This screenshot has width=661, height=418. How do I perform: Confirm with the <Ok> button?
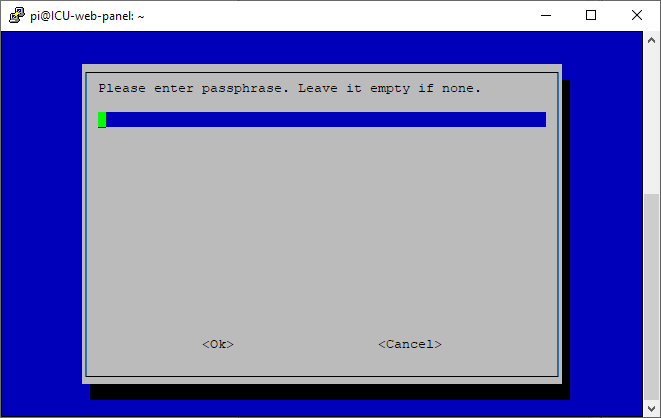point(218,345)
